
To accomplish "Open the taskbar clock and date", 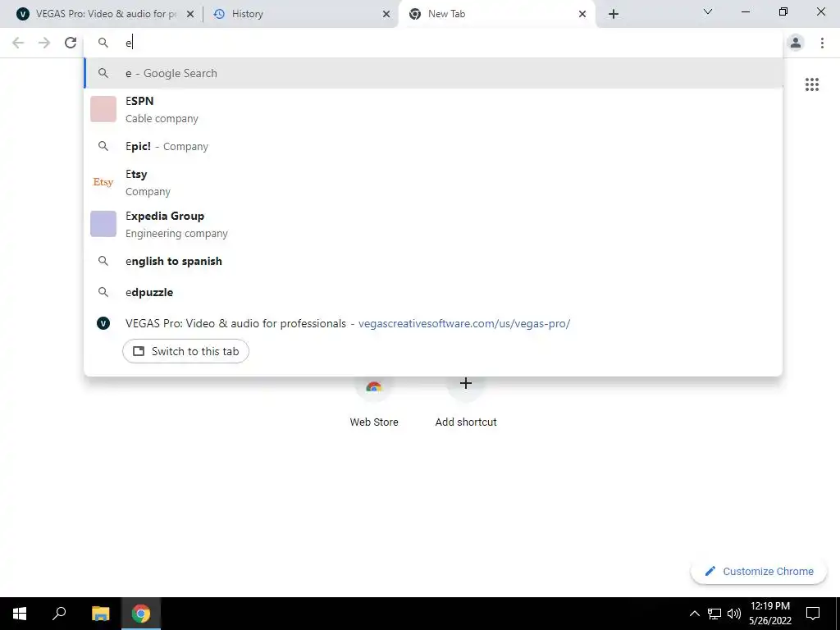I will pyautogui.click(x=769, y=614).
